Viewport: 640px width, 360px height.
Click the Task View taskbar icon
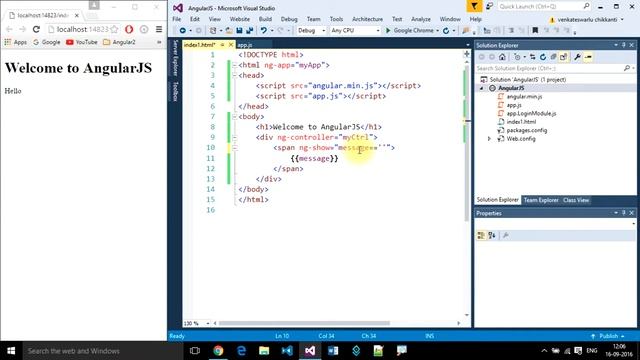pyautogui.click(x=195, y=351)
